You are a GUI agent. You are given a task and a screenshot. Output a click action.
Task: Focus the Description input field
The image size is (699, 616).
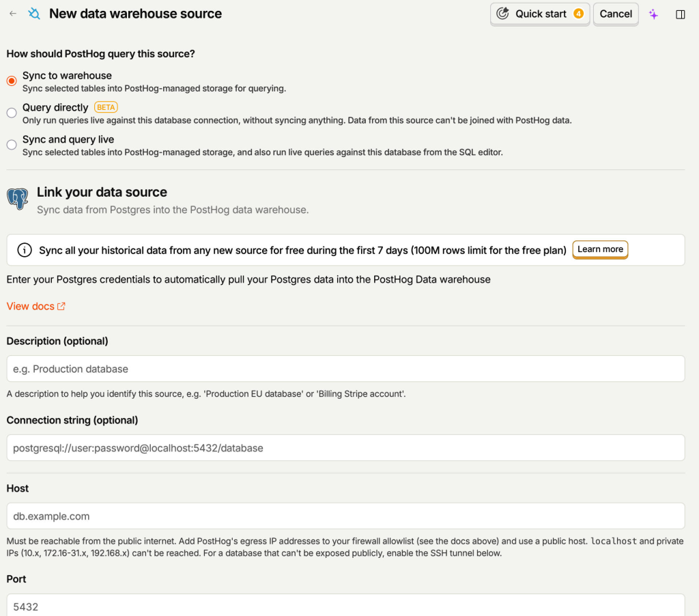point(345,369)
